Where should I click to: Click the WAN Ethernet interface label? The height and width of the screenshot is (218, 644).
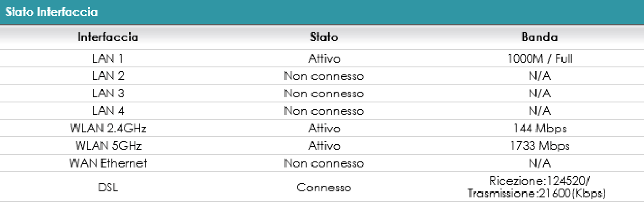[108, 163]
